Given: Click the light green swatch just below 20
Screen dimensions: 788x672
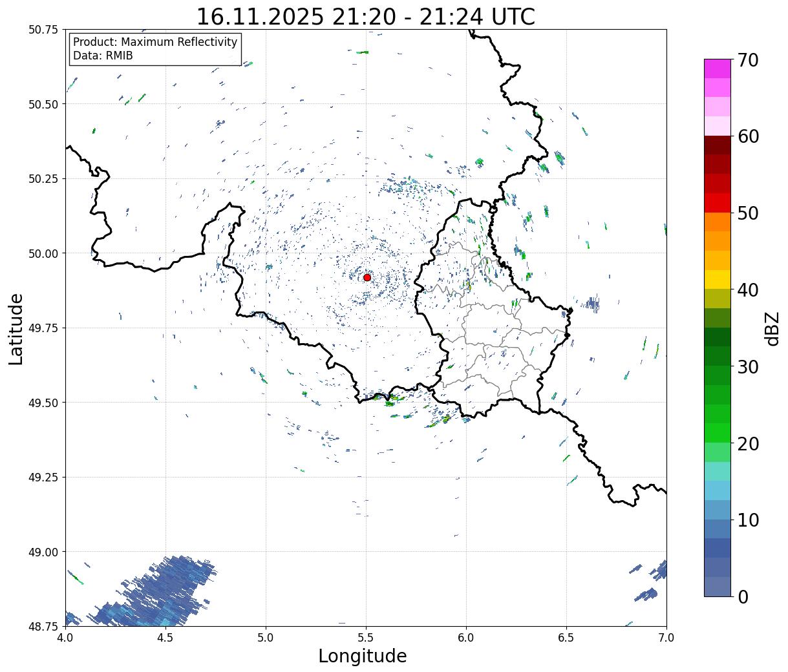Looking at the screenshot, I should point(718,452).
